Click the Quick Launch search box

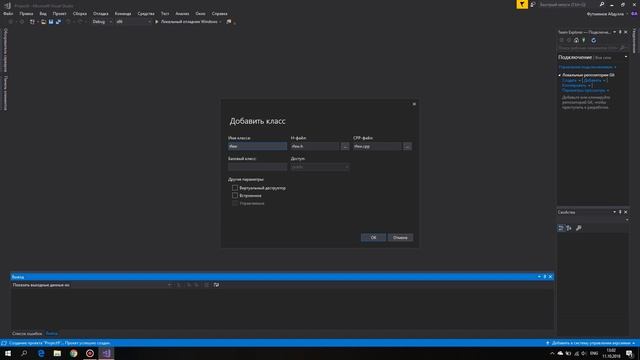[567, 4]
